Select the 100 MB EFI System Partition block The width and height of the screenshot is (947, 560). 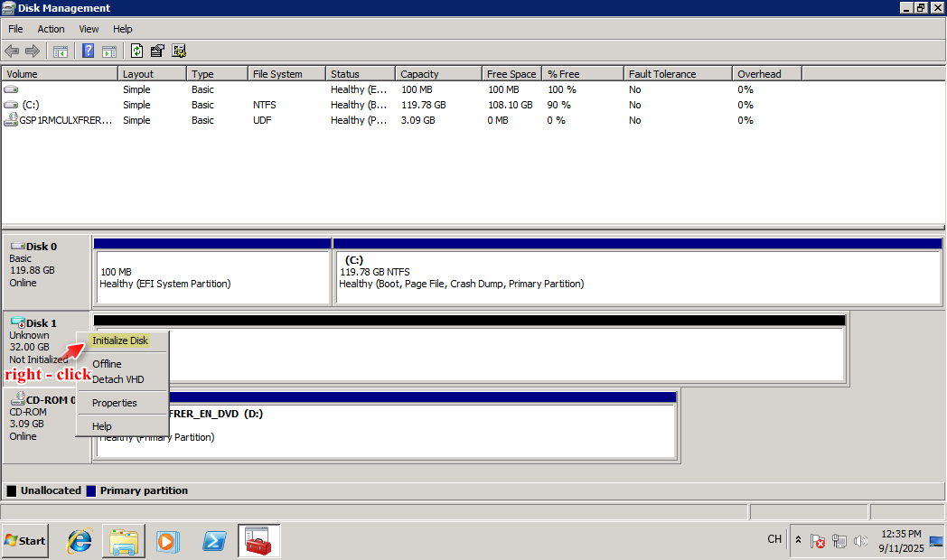point(212,277)
